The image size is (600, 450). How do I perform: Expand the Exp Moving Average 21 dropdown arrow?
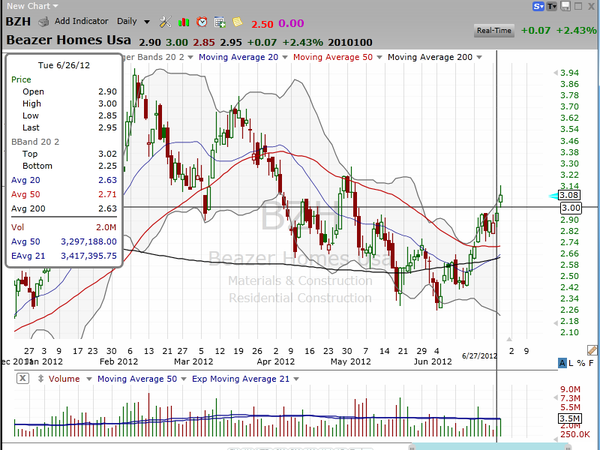pyautogui.click(x=296, y=379)
